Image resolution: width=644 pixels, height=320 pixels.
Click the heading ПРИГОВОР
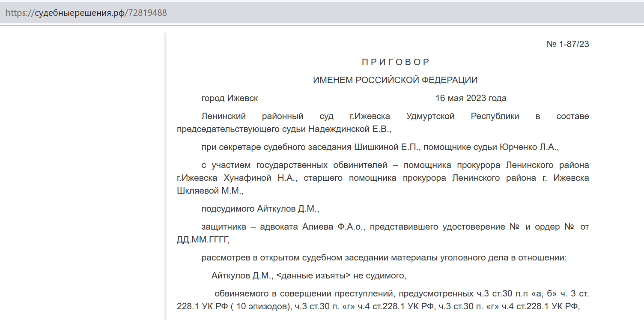[395, 62]
